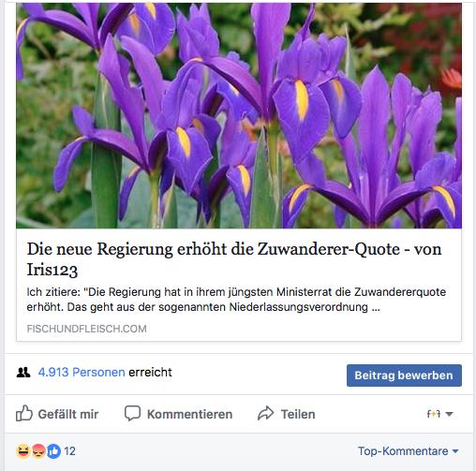
Task: Open the FISCHUNDFLEISCH.COM source link
Action: pos(86,329)
